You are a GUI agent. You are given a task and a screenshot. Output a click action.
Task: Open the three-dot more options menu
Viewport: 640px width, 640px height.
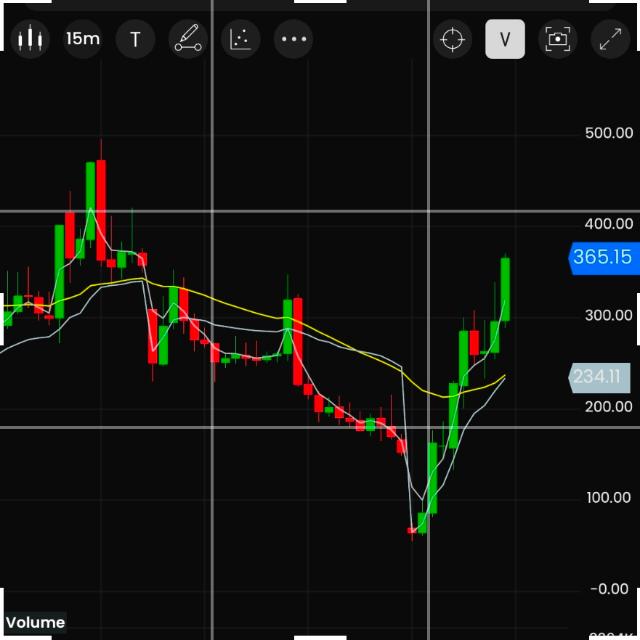coord(293,40)
